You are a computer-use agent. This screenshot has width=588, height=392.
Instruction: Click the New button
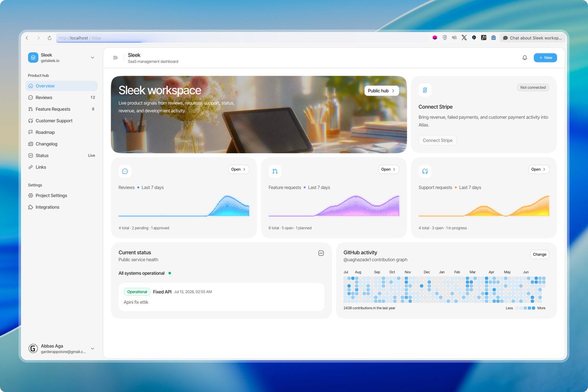545,58
